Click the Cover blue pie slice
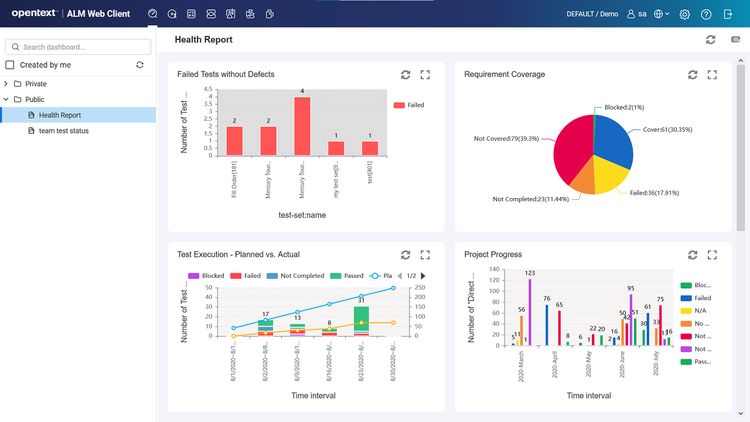 [x=615, y=139]
